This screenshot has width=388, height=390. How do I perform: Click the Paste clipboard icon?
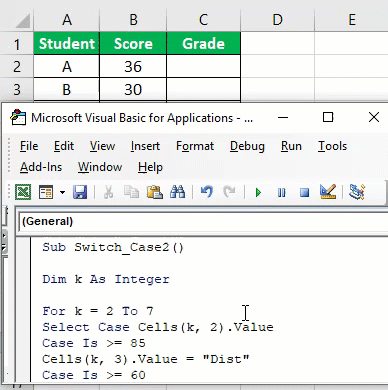(155, 192)
